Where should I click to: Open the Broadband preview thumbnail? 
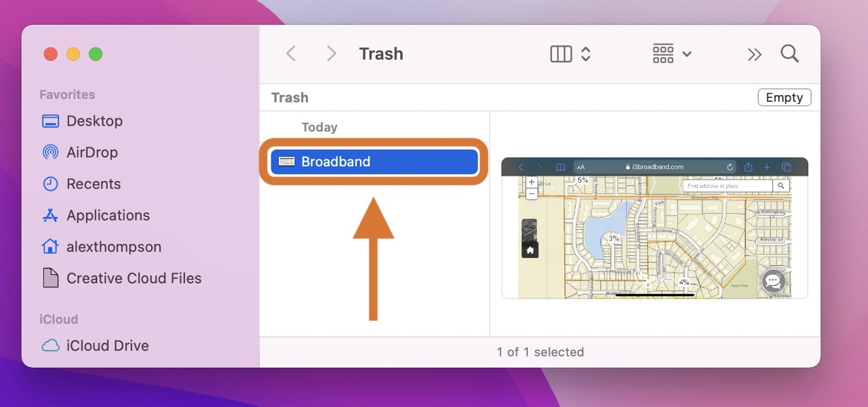coord(654,228)
